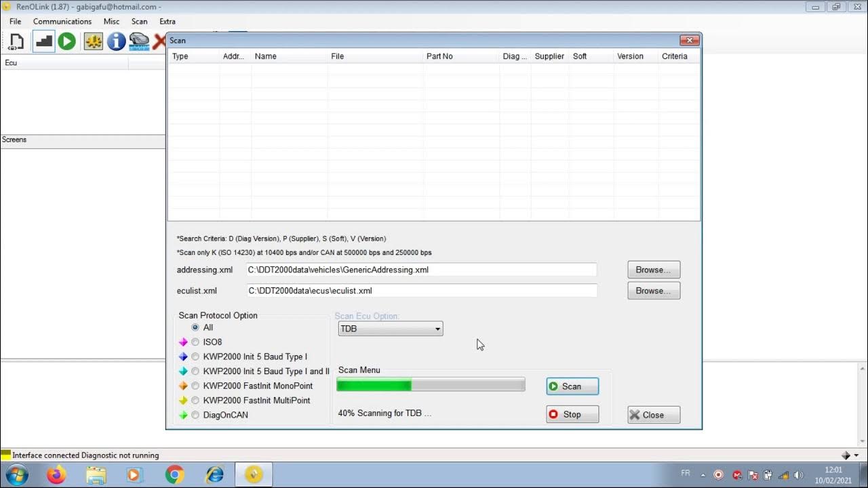Click the diamond icon in status bar
This screenshot has height=488, width=868.
(x=846, y=455)
